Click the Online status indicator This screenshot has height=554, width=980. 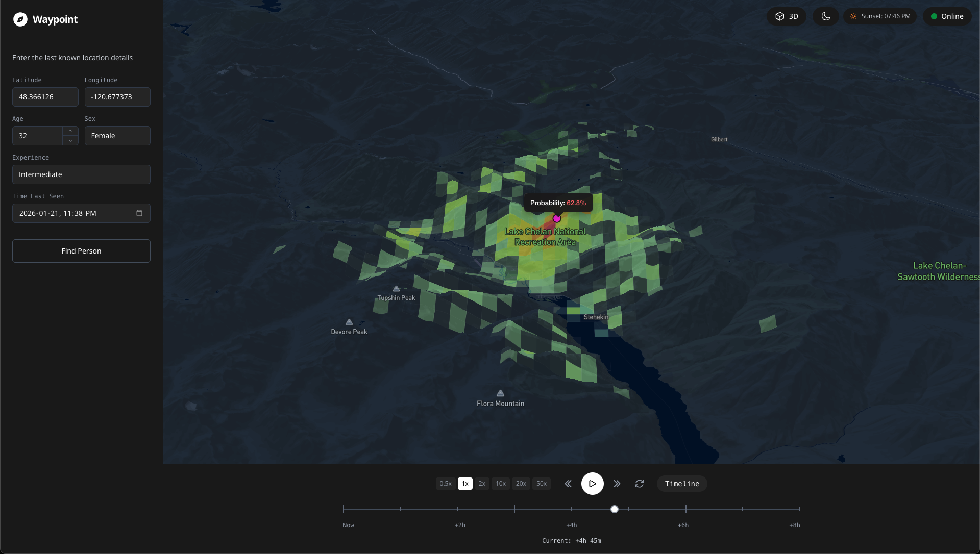pos(947,16)
